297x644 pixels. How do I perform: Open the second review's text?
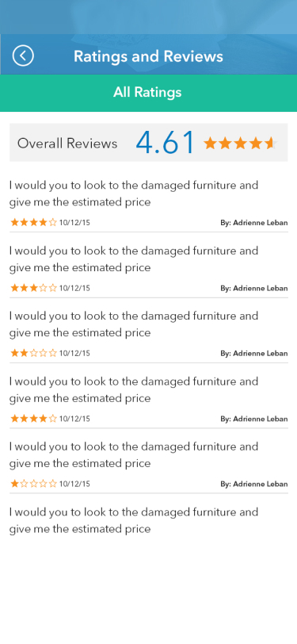click(134, 259)
